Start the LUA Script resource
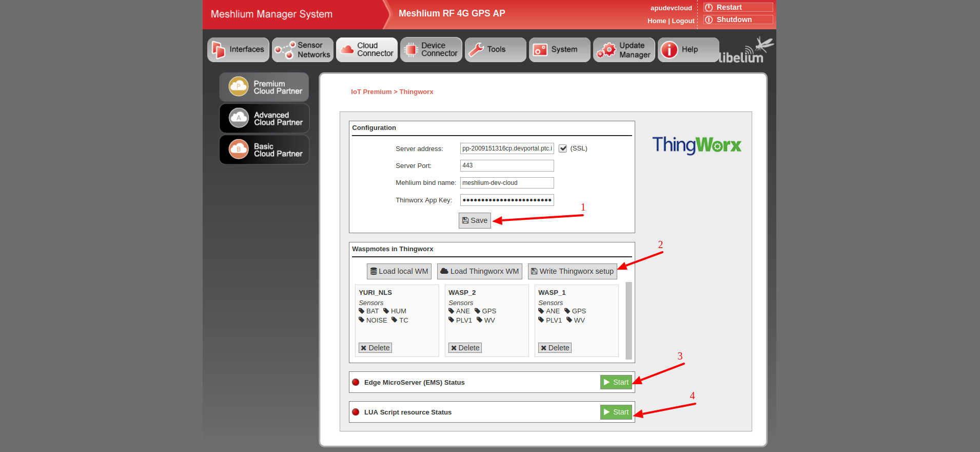Image resolution: width=980 pixels, height=452 pixels. (x=616, y=412)
